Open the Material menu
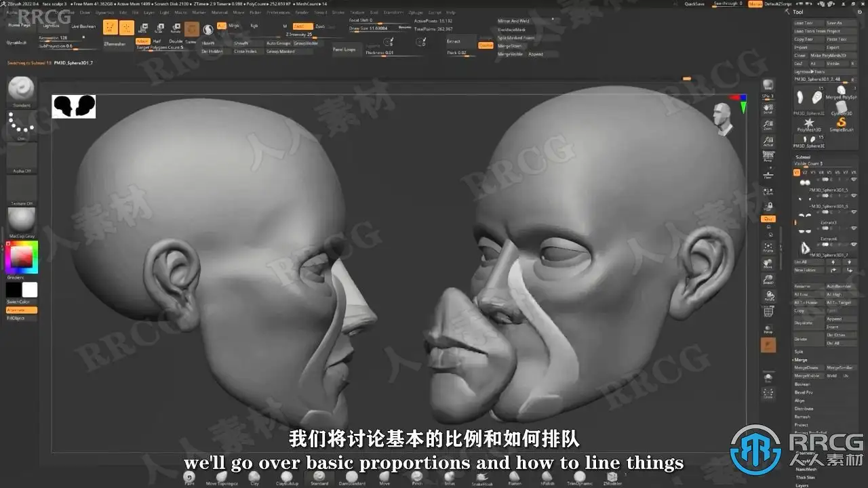The width and height of the screenshot is (868, 488). pyautogui.click(x=219, y=12)
